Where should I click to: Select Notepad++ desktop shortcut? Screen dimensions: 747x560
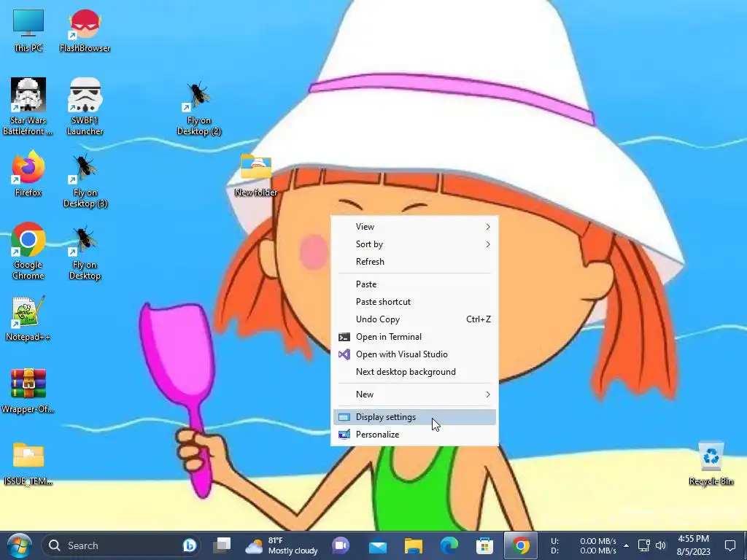[28, 318]
